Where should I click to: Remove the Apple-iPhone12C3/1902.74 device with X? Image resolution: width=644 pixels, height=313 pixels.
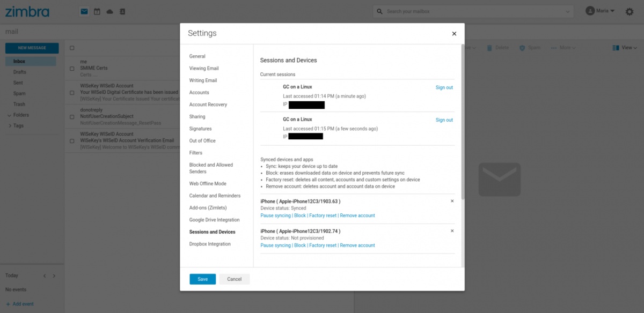(x=452, y=231)
